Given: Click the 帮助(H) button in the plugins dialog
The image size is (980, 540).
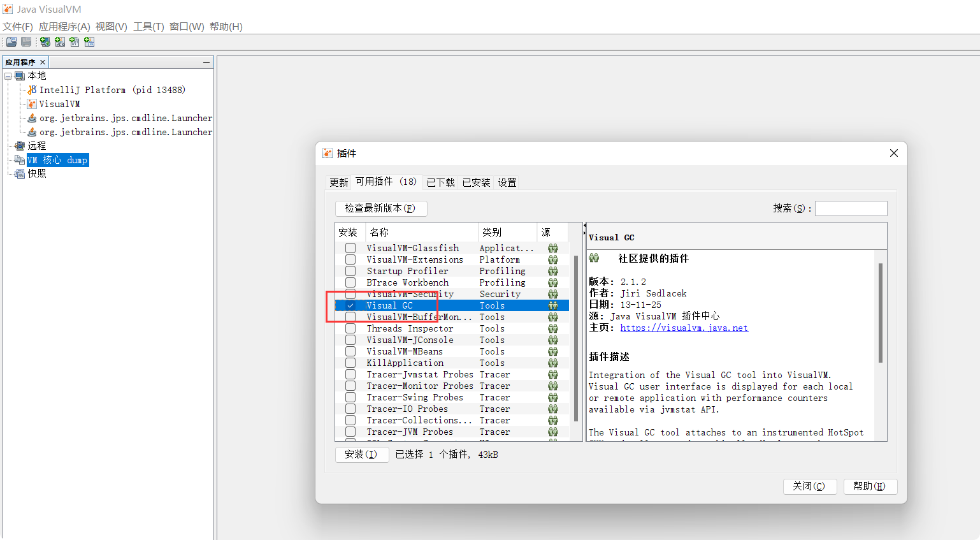Looking at the screenshot, I should (870, 486).
